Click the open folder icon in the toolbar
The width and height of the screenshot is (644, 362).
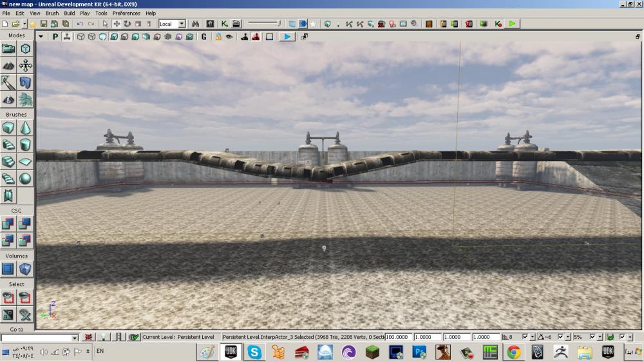tap(15, 24)
